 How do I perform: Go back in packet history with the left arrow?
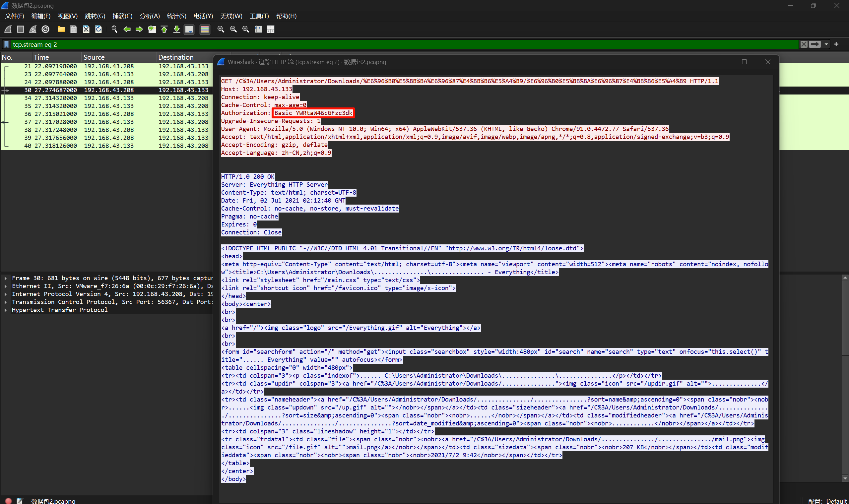coord(127,29)
